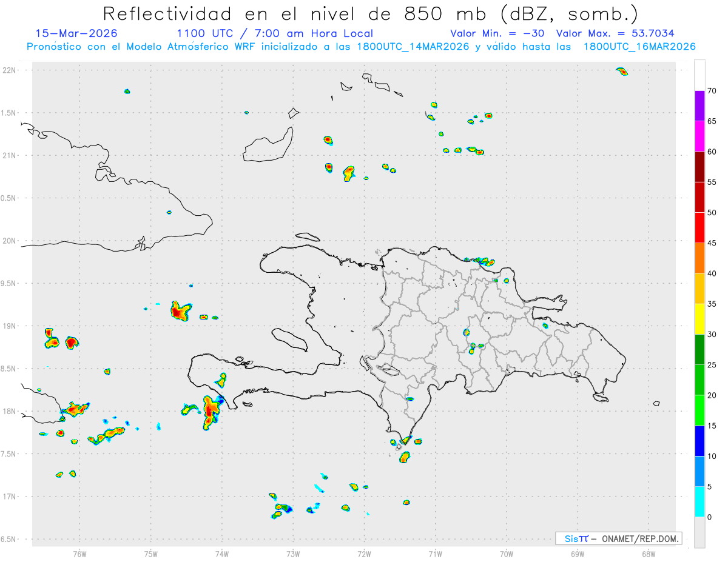
Task: Click the '25' colorbar tick label
Action: [x=712, y=365]
